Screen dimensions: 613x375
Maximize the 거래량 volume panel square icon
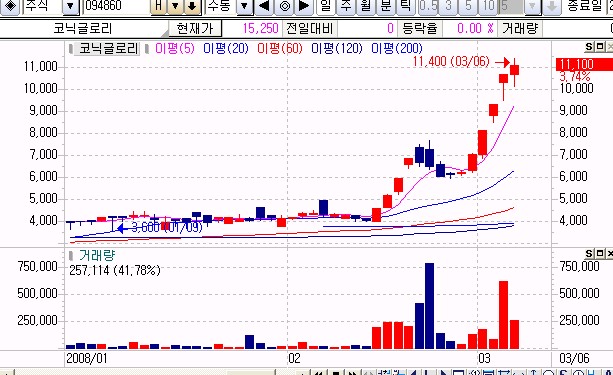(599, 254)
